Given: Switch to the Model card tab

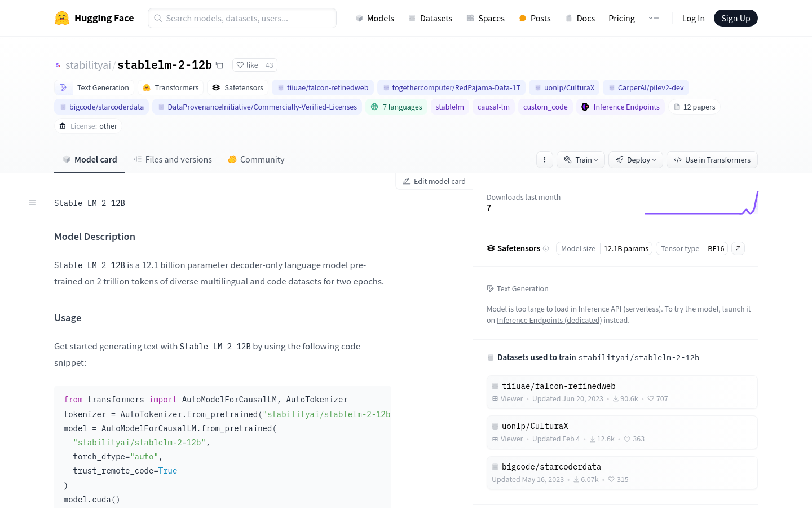Looking at the screenshot, I should (x=90, y=160).
